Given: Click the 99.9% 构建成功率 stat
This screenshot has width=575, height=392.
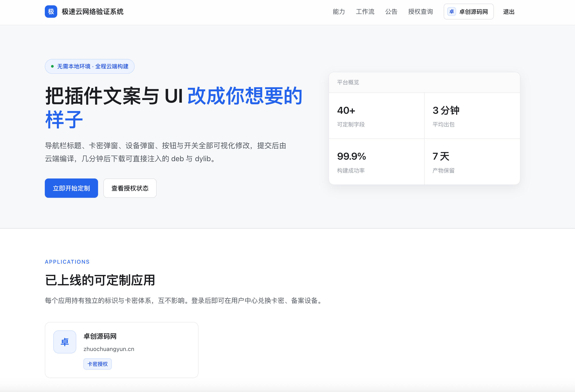Looking at the screenshot, I should coord(377,162).
